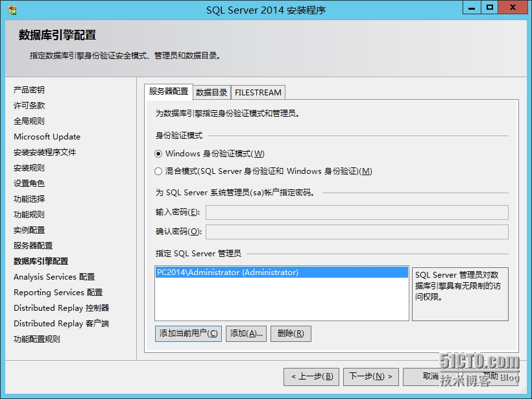This screenshot has height=399, width=532.
Task: Proceed with 下一步(N) button
Action: click(371, 376)
